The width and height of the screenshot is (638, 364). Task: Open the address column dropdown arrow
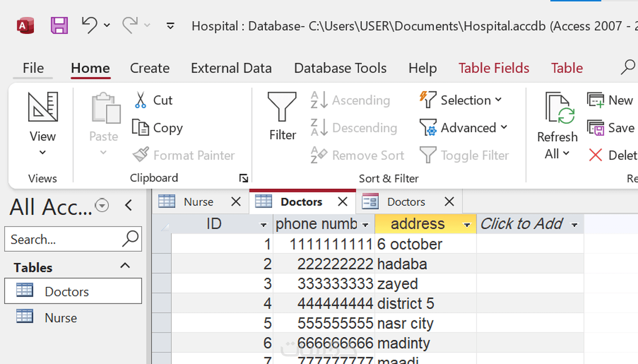pos(467,225)
